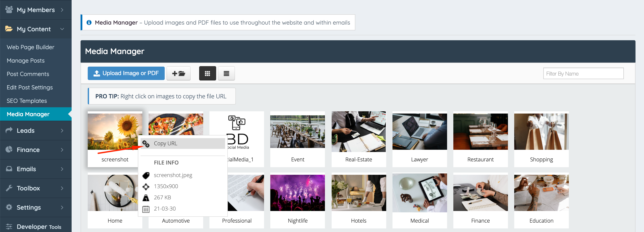This screenshot has width=644, height=232.
Task: Click the Settings gear icon
Action: [x=9, y=207]
